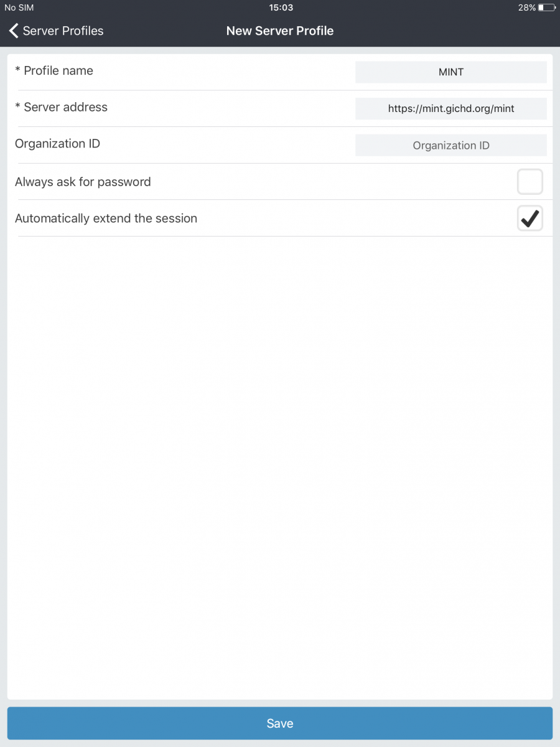Edit the Server address URL field
The image size is (560, 747).
pos(450,108)
